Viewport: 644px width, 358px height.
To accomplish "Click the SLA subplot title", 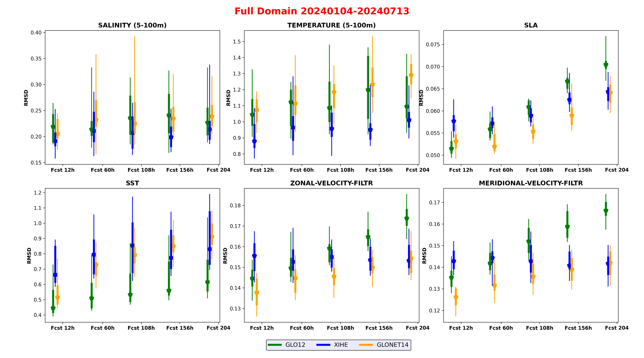I will [531, 25].
